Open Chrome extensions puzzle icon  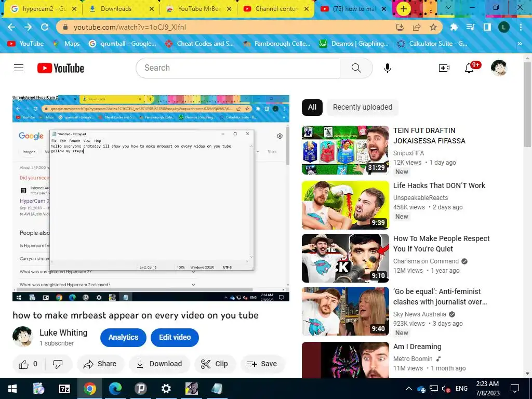pos(454,27)
